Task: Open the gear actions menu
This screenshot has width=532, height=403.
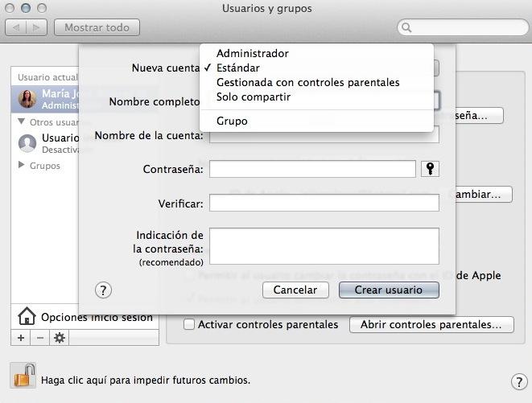Action: 60,338
